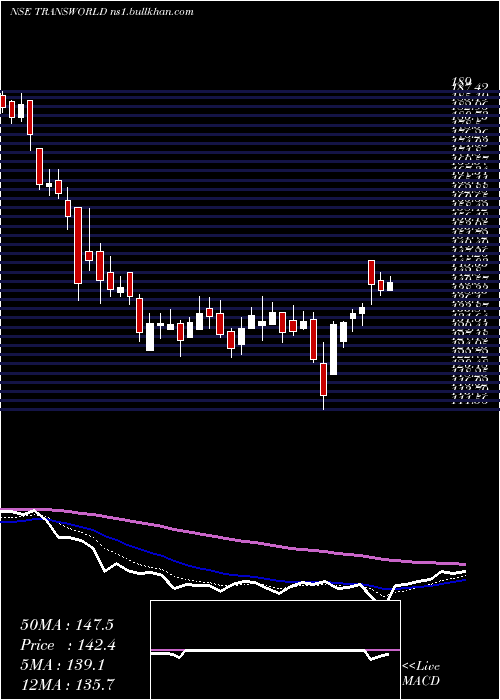Select the '<<Live MACD' label

421,674
